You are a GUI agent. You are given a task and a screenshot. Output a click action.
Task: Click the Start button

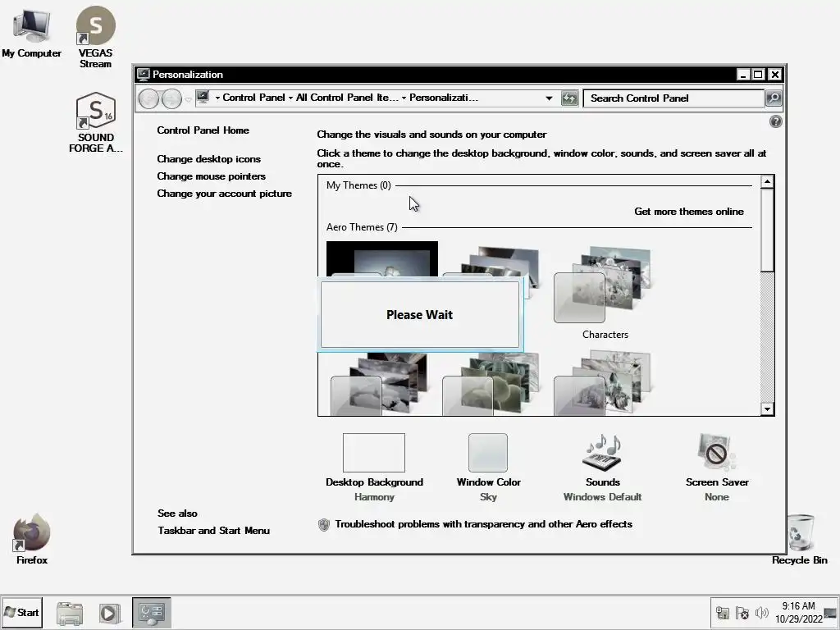[x=22, y=612]
